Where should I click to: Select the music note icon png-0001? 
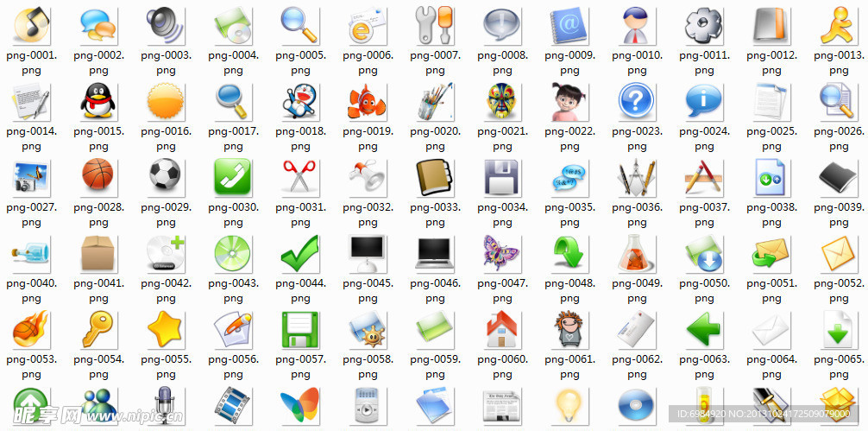[32, 26]
